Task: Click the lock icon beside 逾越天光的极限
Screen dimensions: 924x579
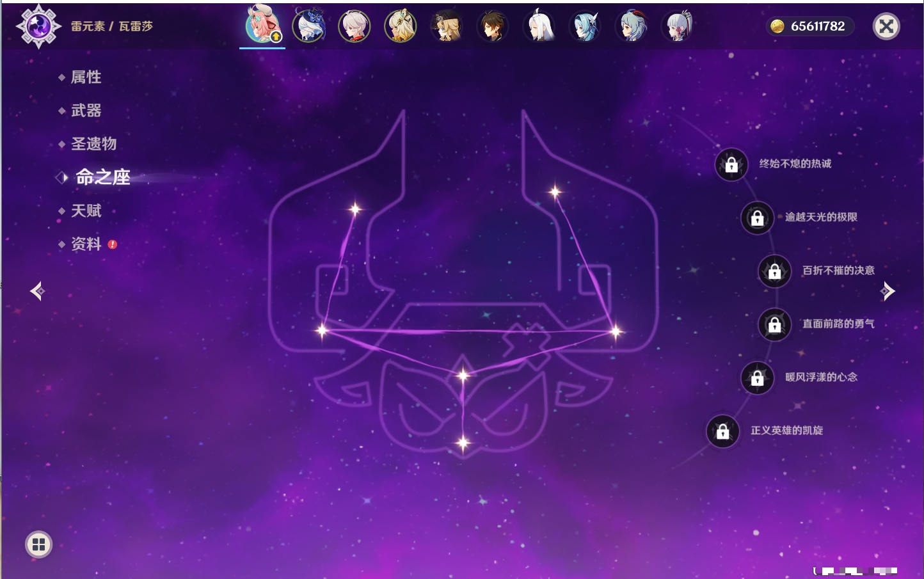Action: [x=757, y=218]
